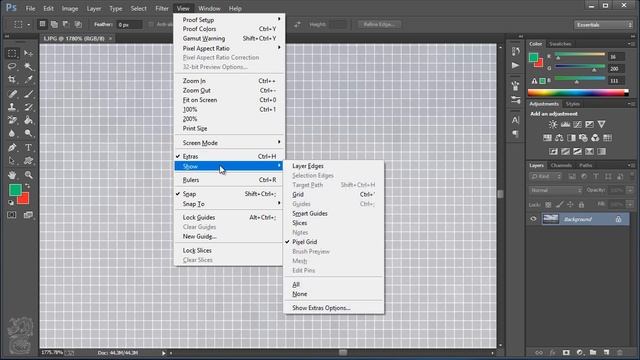Click the Feather input field
Image resolution: width=640 pixels, height=360 pixels.
129,25
